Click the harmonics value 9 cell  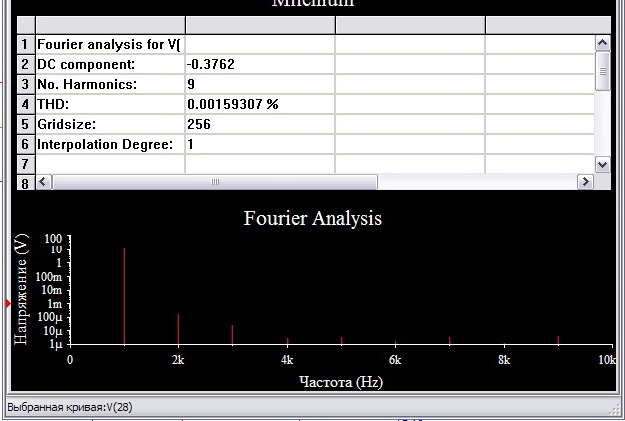pyautogui.click(x=260, y=84)
